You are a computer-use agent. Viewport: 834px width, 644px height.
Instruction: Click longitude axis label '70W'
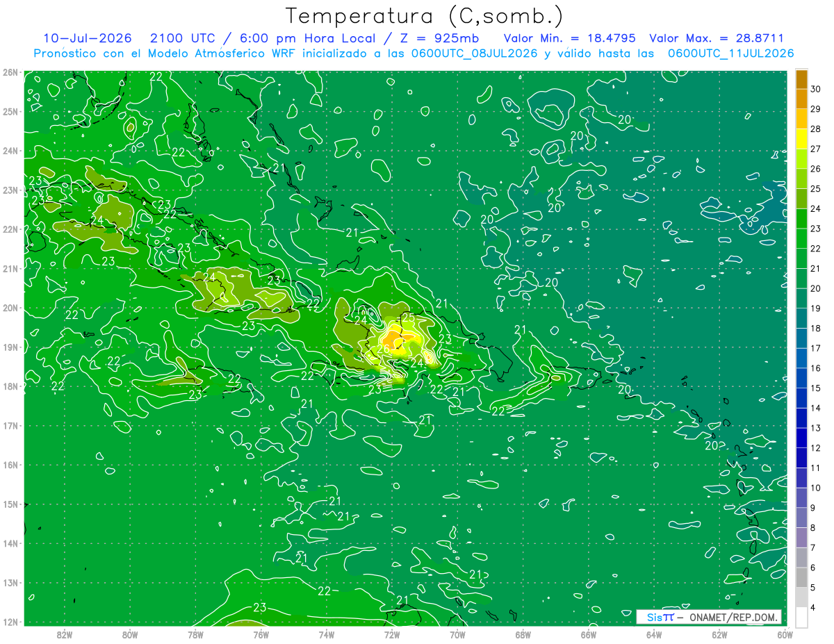click(457, 634)
